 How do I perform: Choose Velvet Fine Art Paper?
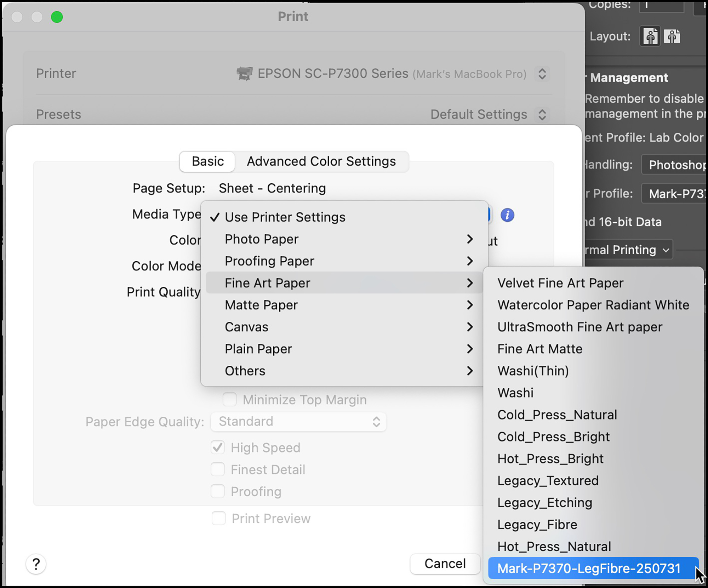(593, 283)
